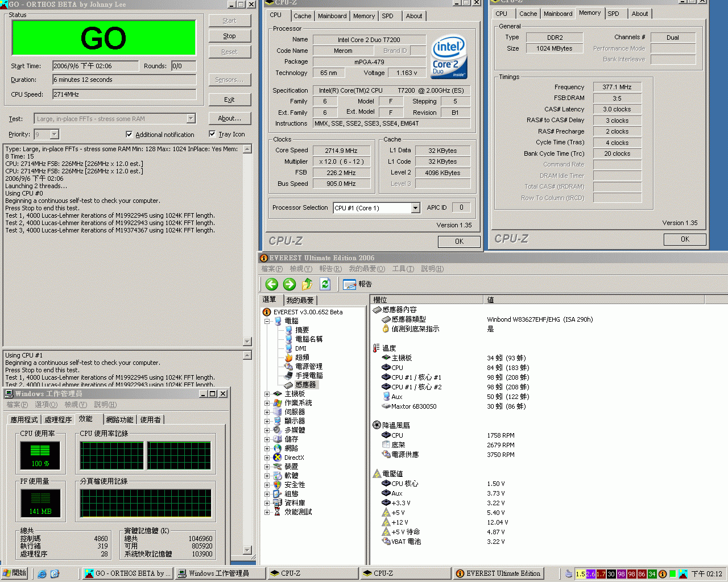Click the ORTHOS lower log scrollbar up arrow
This screenshot has width=728, height=582.
coord(247,355)
